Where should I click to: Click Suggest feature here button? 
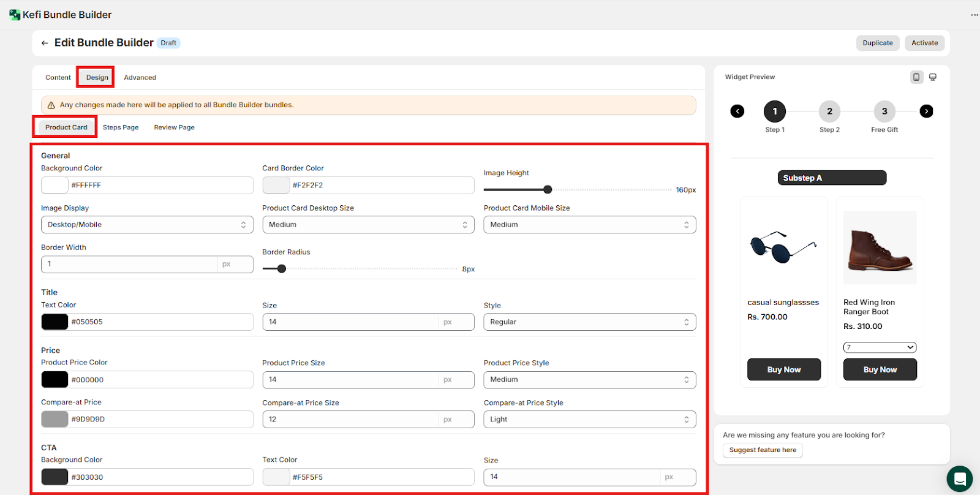[x=763, y=450]
